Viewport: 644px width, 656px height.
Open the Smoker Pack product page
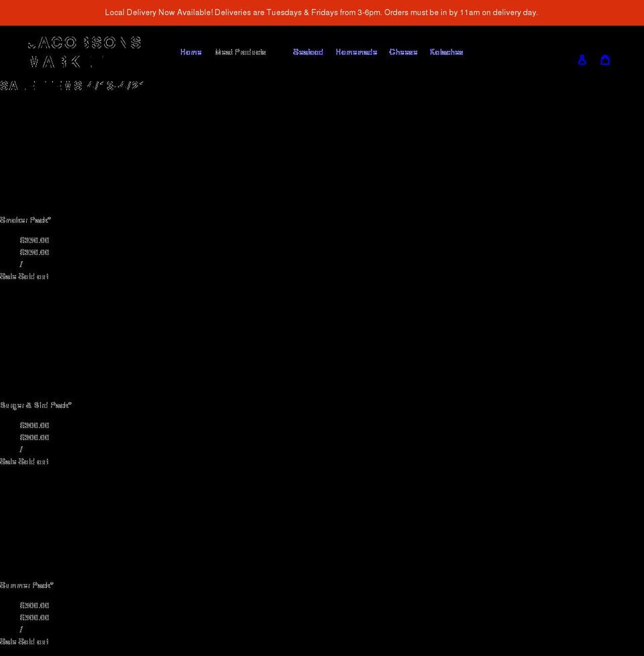[25, 219]
